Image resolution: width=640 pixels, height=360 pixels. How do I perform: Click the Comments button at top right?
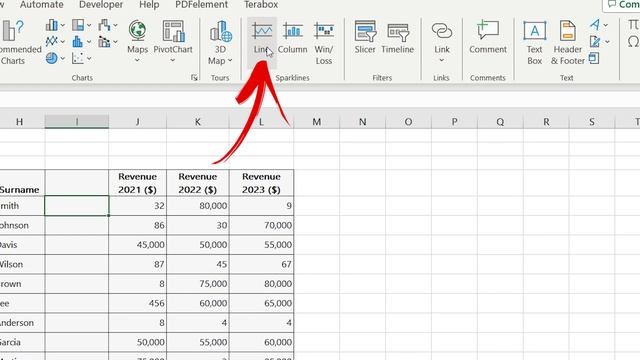[622, 5]
